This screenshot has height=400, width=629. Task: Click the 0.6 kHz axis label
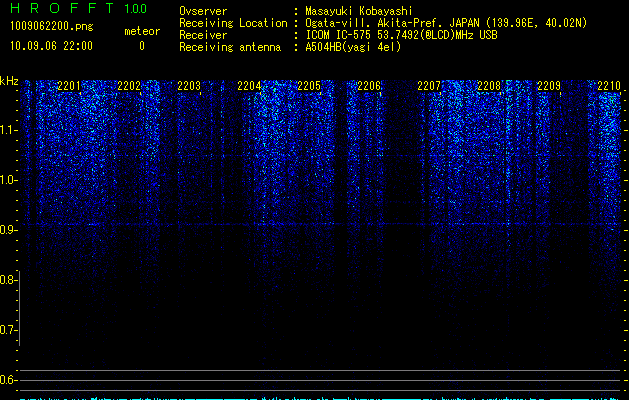[x=8, y=380]
